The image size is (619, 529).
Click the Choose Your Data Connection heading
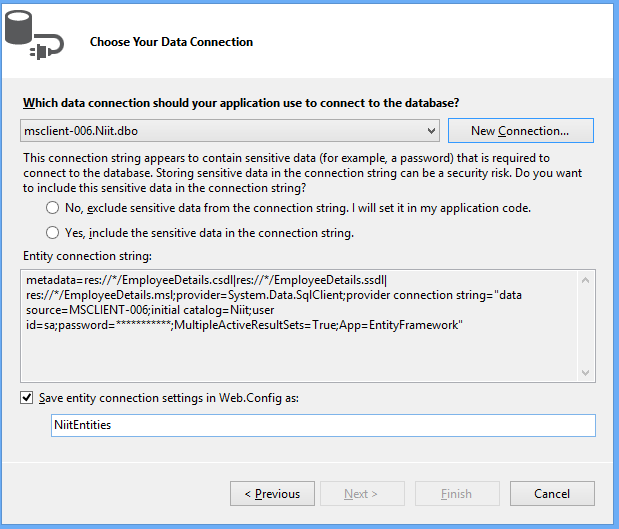click(x=171, y=42)
